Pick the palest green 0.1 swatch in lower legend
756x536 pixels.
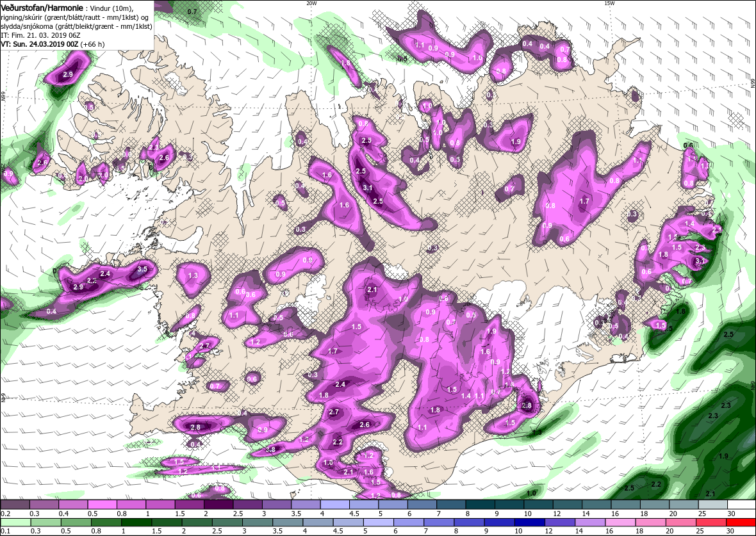pos(16,523)
